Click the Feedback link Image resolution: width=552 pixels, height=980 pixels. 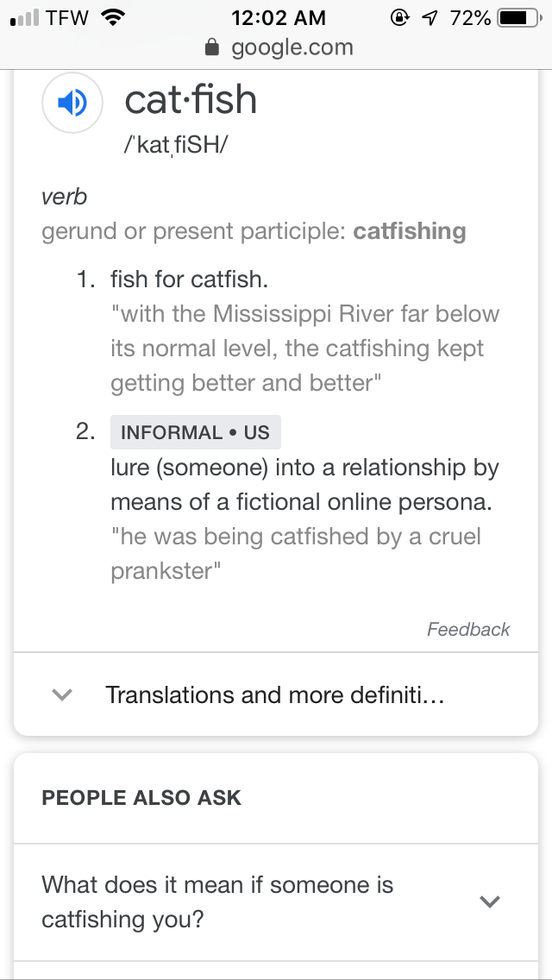(x=468, y=630)
